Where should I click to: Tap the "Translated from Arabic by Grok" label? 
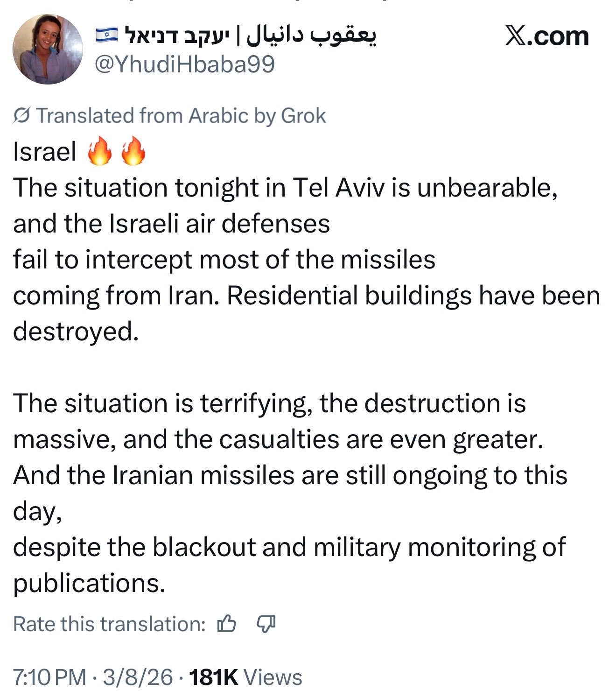click(x=181, y=115)
